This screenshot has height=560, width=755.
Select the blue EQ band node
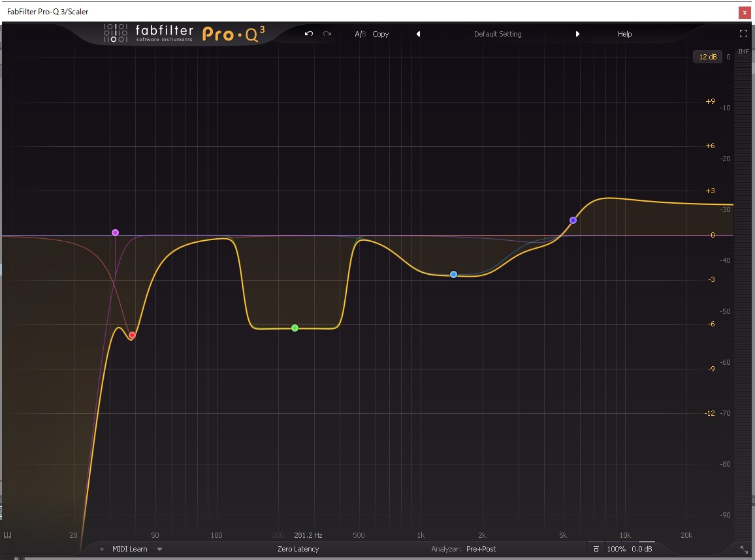(453, 275)
